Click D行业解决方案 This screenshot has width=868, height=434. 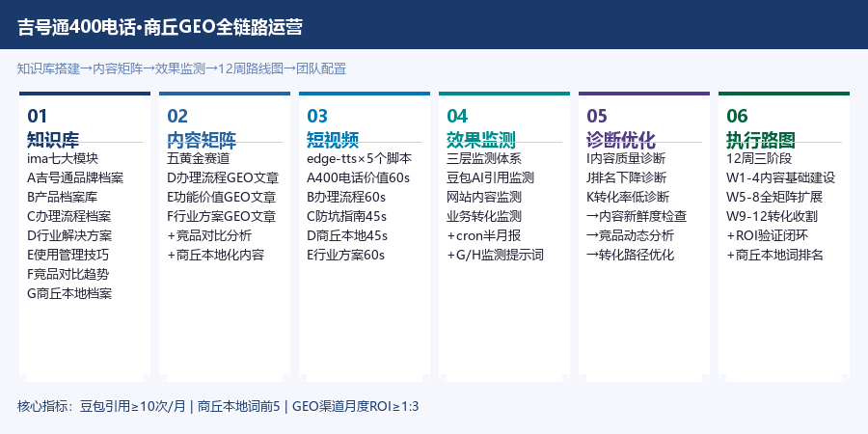69,235
